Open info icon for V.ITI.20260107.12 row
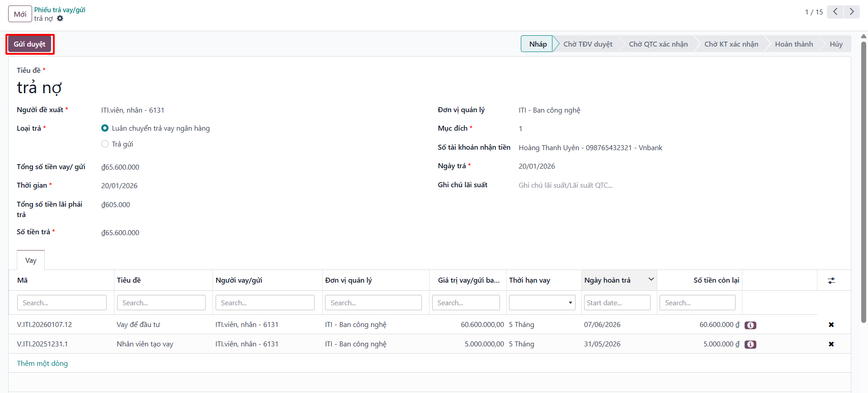This screenshot has height=393, width=868. pyautogui.click(x=750, y=325)
